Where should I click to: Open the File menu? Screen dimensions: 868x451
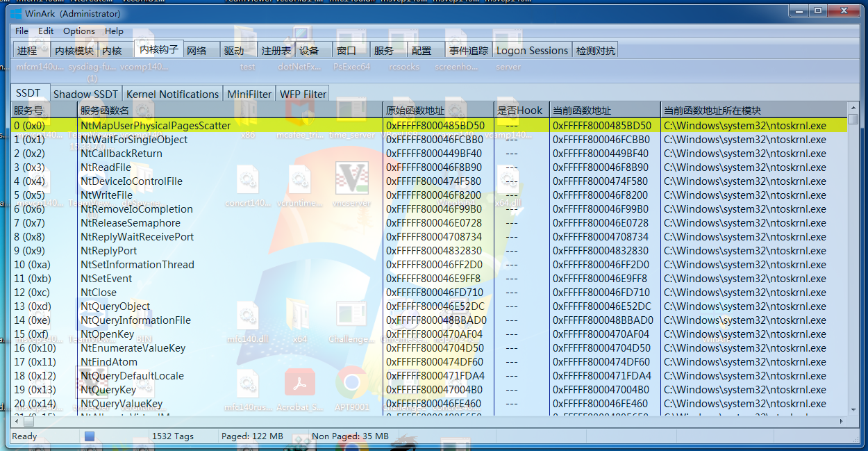click(x=22, y=31)
